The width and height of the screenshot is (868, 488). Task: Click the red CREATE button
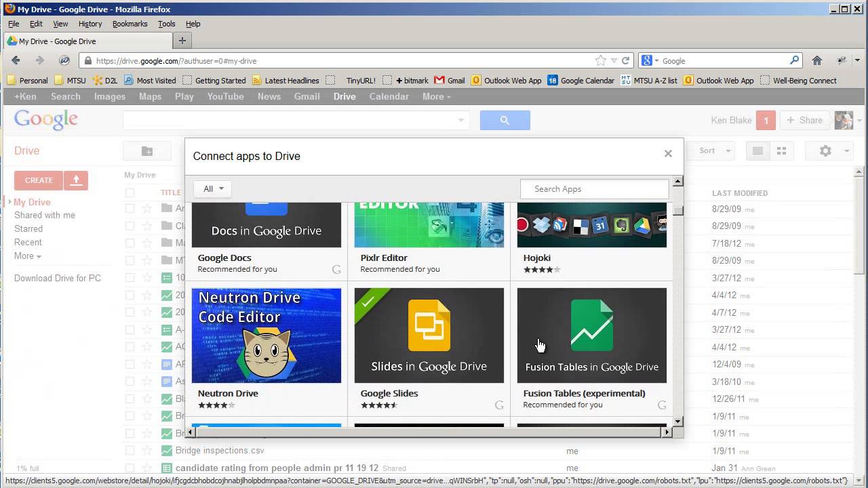point(39,180)
